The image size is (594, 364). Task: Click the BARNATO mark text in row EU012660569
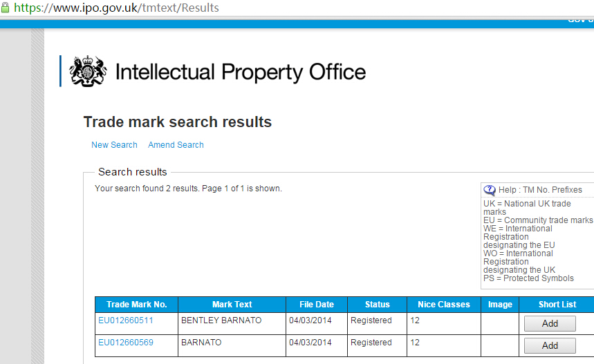click(201, 343)
